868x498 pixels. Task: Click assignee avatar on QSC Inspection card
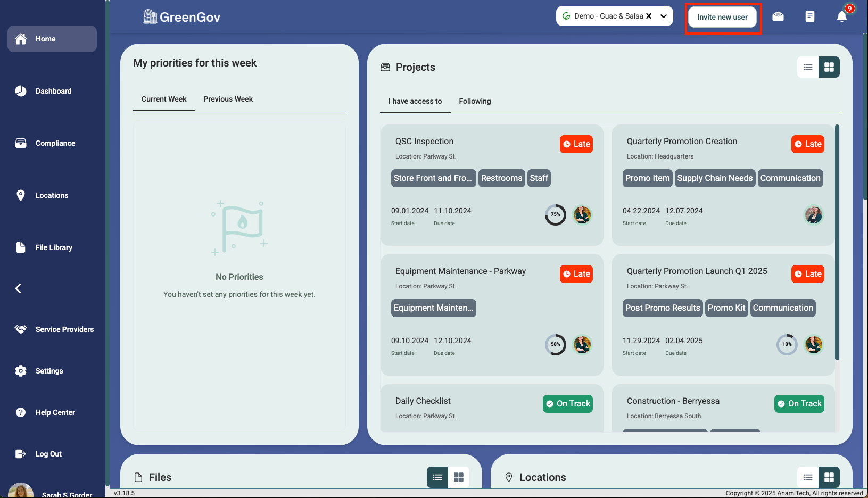click(x=582, y=215)
